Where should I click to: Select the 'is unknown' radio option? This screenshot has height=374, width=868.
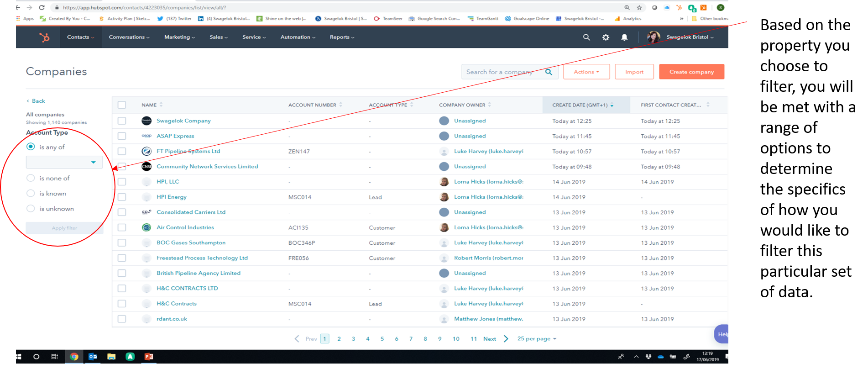(x=31, y=209)
